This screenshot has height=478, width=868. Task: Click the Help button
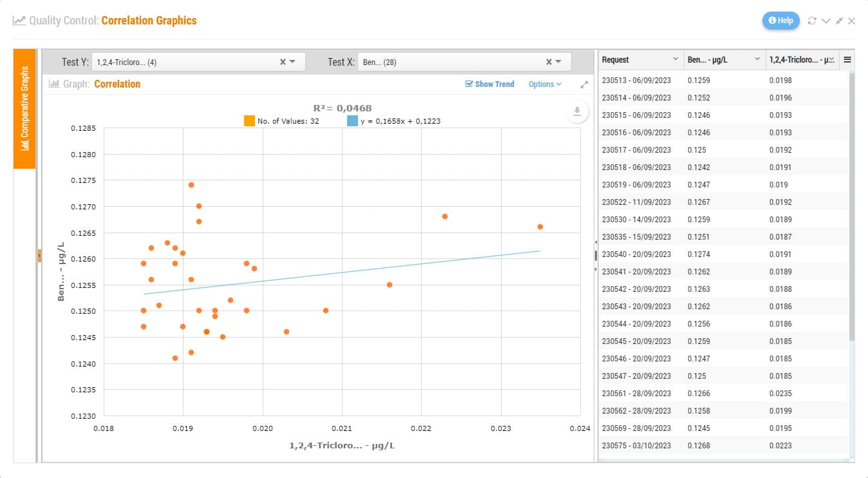tap(780, 21)
